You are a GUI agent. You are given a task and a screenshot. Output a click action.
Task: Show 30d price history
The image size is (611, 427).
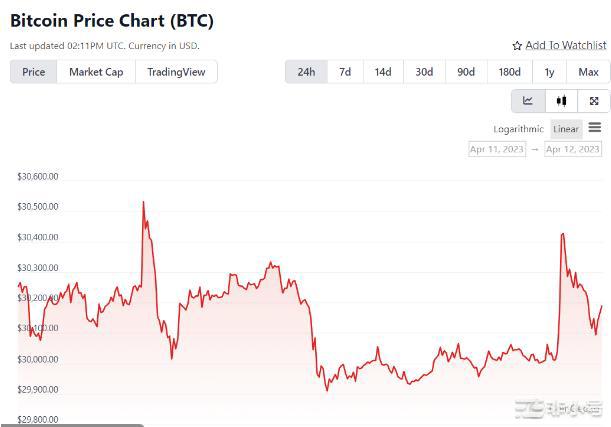click(425, 72)
